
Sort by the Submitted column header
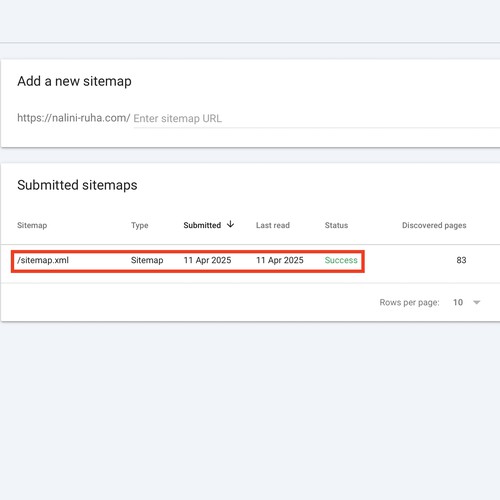[202, 225]
